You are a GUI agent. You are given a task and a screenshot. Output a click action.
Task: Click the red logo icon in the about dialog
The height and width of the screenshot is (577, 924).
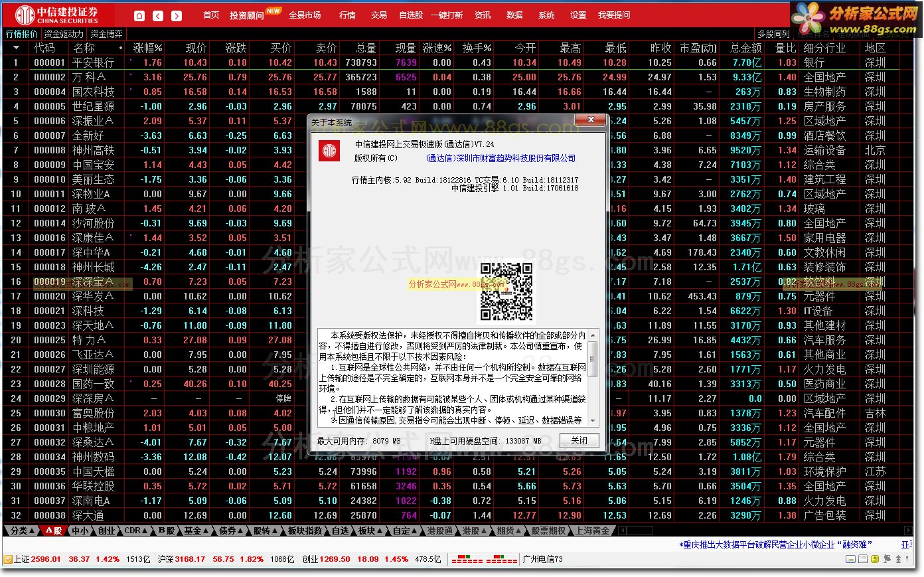pyautogui.click(x=330, y=151)
